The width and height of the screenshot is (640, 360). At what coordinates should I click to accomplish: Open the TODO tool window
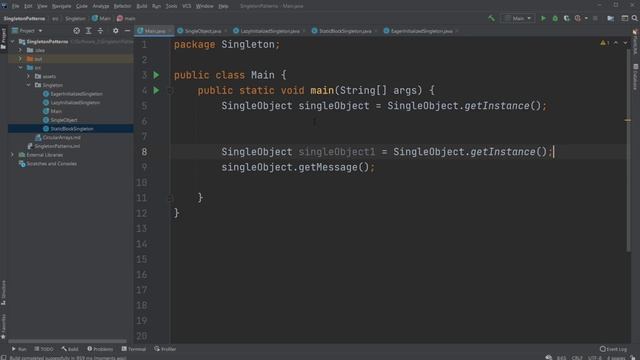[x=44, y=349]
